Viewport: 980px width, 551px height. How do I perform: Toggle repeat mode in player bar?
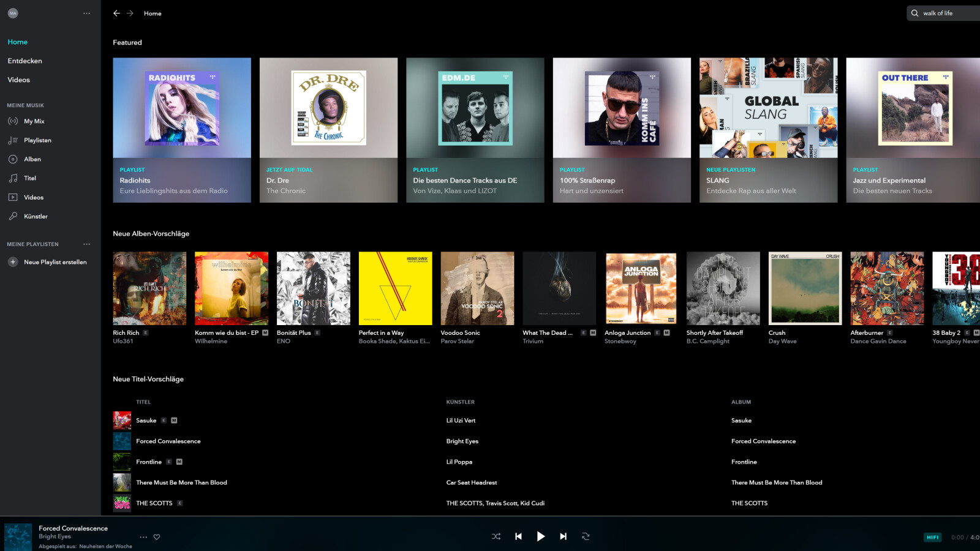586,536
